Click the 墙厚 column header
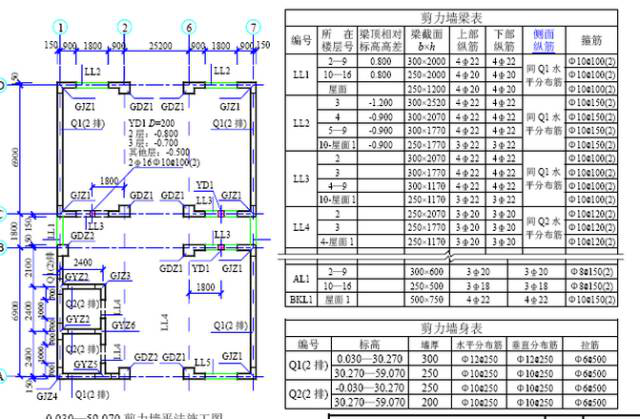This screenshot has height=419, width=640. [429, 345]
